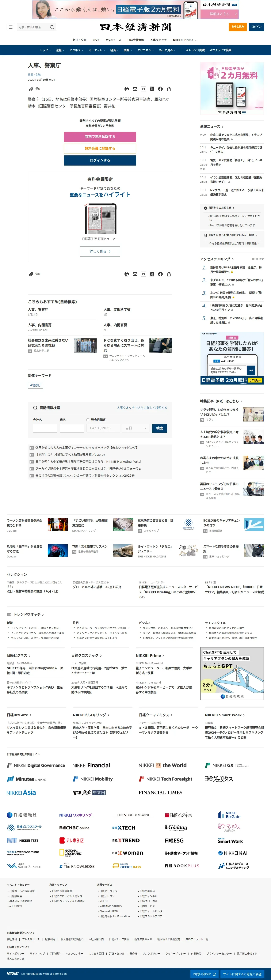The width and height of the screenshot is (271, 980).
Task: Open the NIKKEI Digital Governance logo
Action: [x=36, y=765]
